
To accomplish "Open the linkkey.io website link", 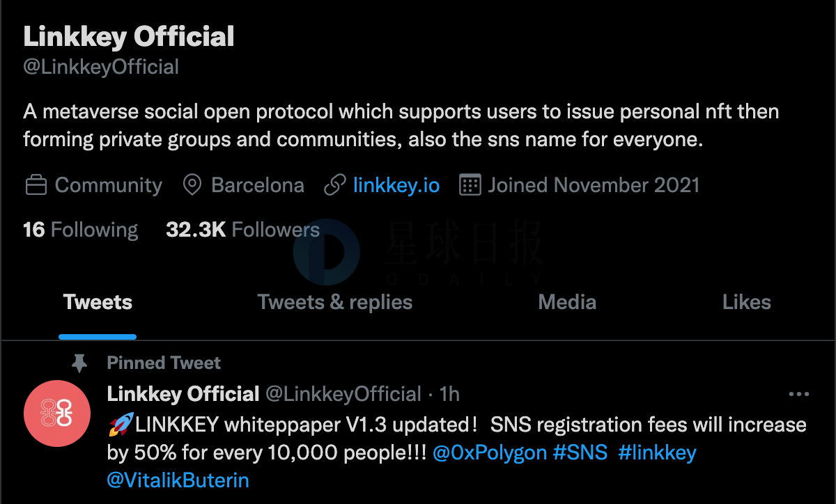I will point(396,186).
